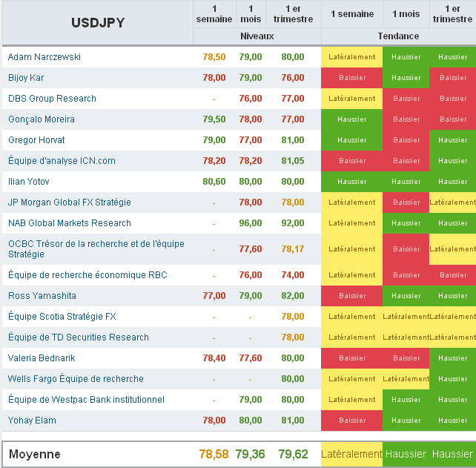Viewport: 476px width, 468px height.
Task: Click Adam Narczewski's Latéralement weekly trend
Action: (x=352, y=57)
